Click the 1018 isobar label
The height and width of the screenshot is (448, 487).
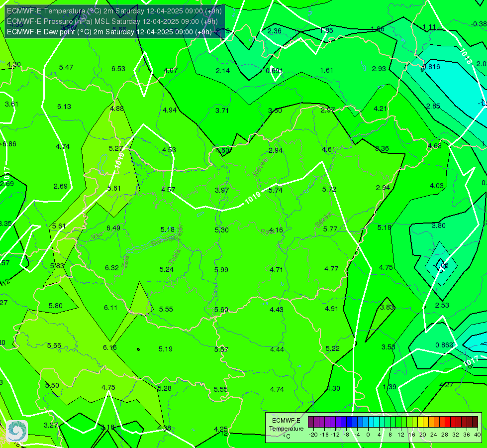466,56
